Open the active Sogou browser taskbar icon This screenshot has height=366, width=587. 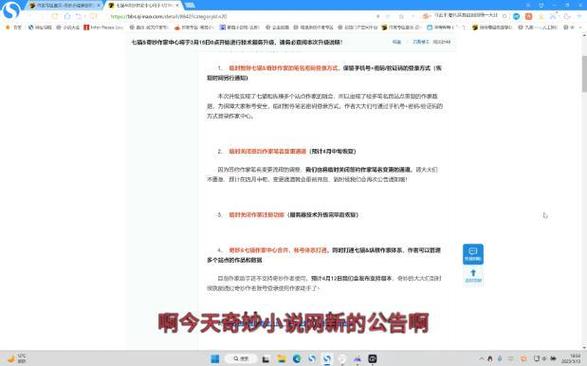click(327, 359)
